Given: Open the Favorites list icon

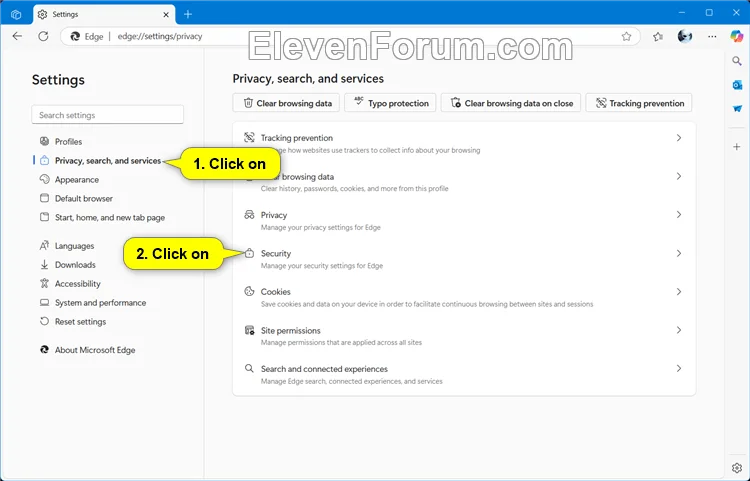Looking at the screenshot, I should click(x=658, y=36).
